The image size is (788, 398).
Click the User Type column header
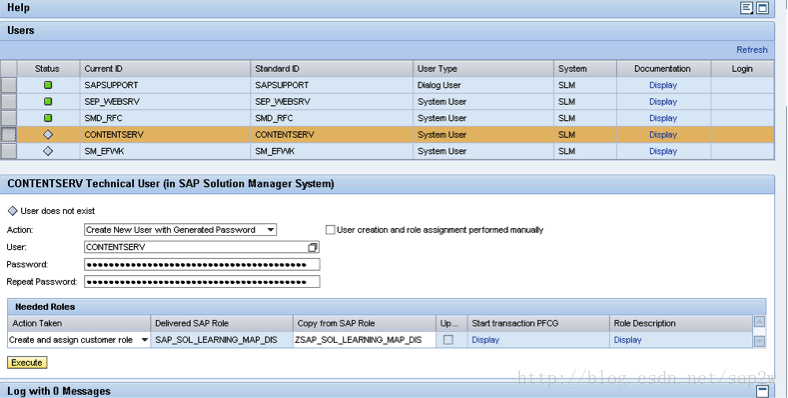(x=483, y=68)
